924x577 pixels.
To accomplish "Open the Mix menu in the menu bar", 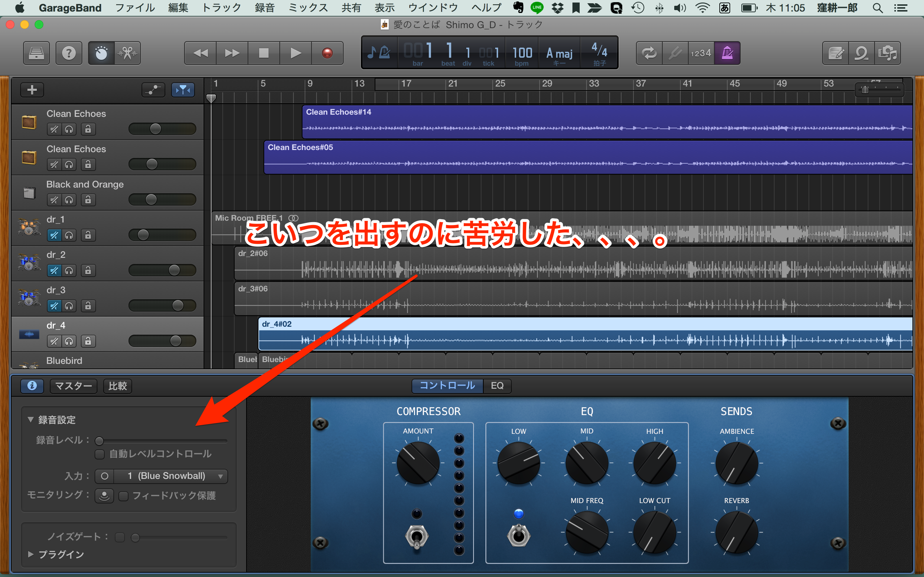I will [x=308, y=8].
